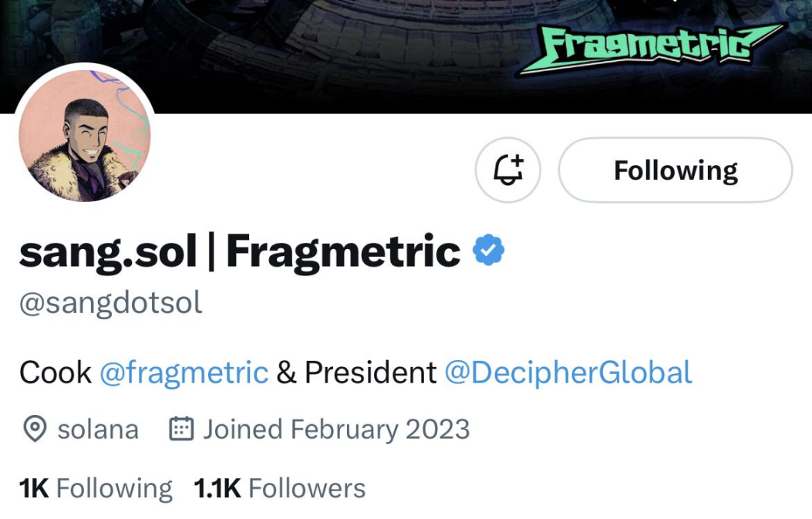Click "Fragmetric" in the bold display name
This screenshot has width=812, height=519.
click(x=343, y=252)
